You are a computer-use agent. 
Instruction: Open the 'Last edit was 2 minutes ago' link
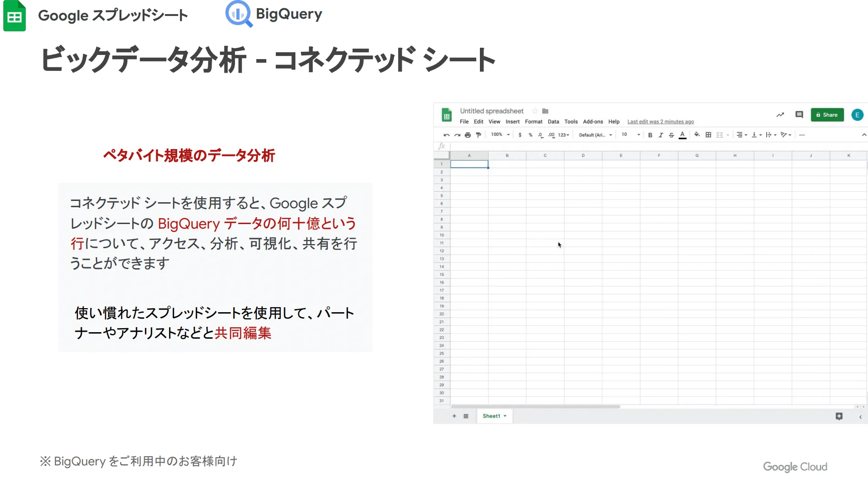click(661, 122)
